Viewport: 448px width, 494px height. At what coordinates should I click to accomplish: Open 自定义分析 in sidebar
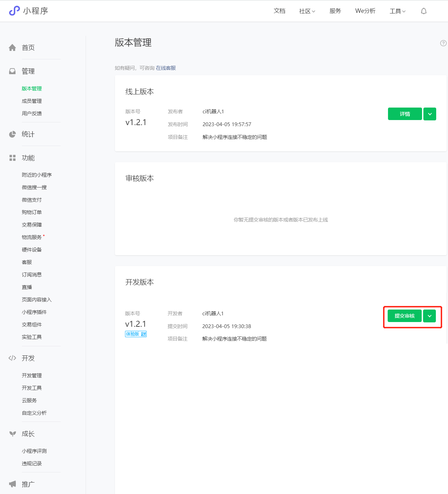click(34, 413)
